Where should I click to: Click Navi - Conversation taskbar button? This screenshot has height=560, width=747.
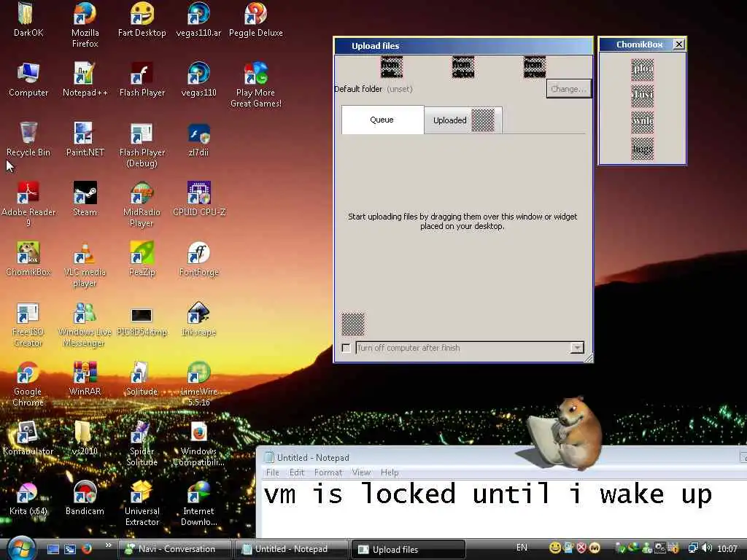(x=175, y=549)
